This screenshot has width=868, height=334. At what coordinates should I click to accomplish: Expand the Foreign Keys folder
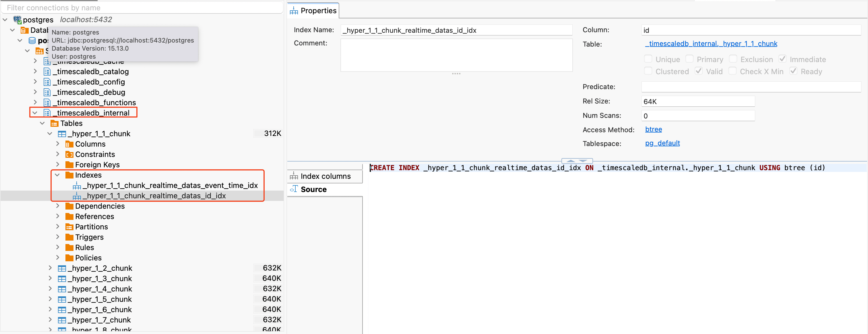coord(58,164)
